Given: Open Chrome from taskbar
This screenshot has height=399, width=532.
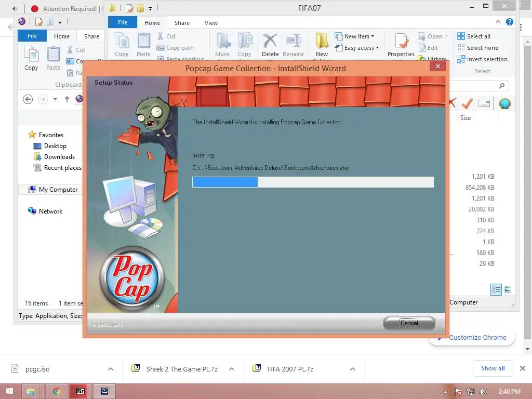Looking at the screenshot, I should [57, 391].
